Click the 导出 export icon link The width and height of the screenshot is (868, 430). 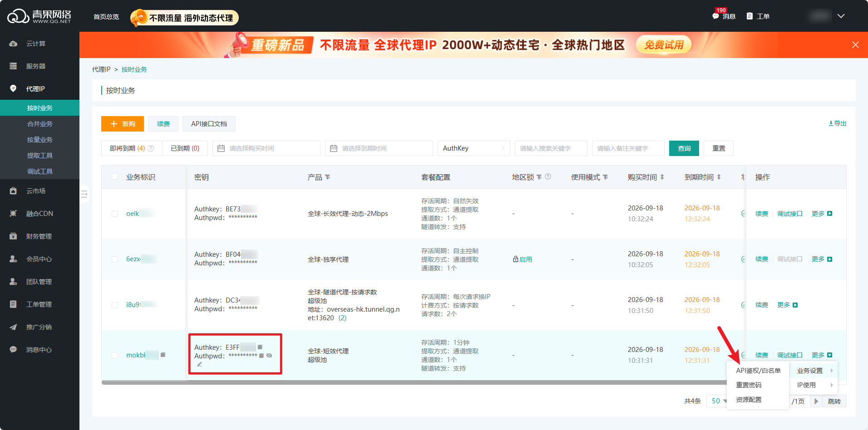coord(838,123)
